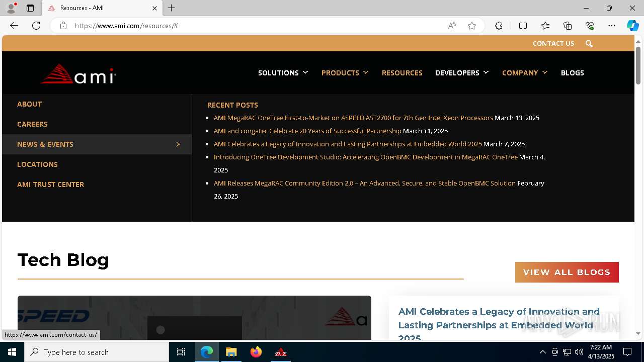Open the network status tray icon

coord(567,352)
